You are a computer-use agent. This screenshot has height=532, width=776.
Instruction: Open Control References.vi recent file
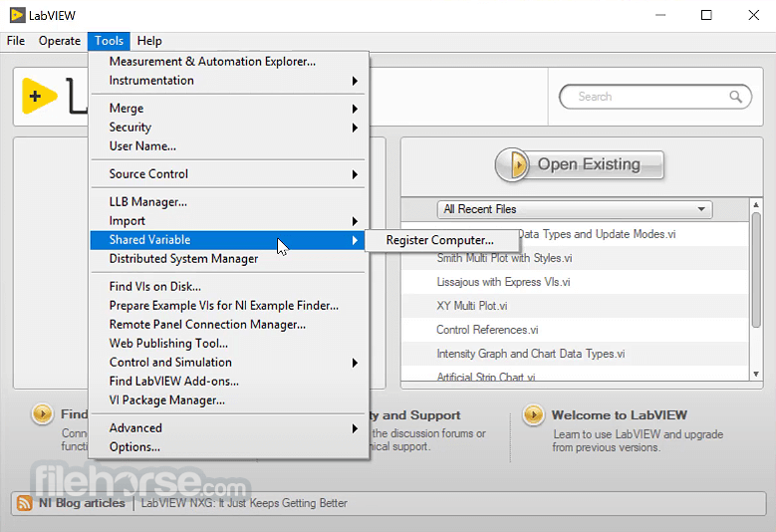tap(576, 330)
